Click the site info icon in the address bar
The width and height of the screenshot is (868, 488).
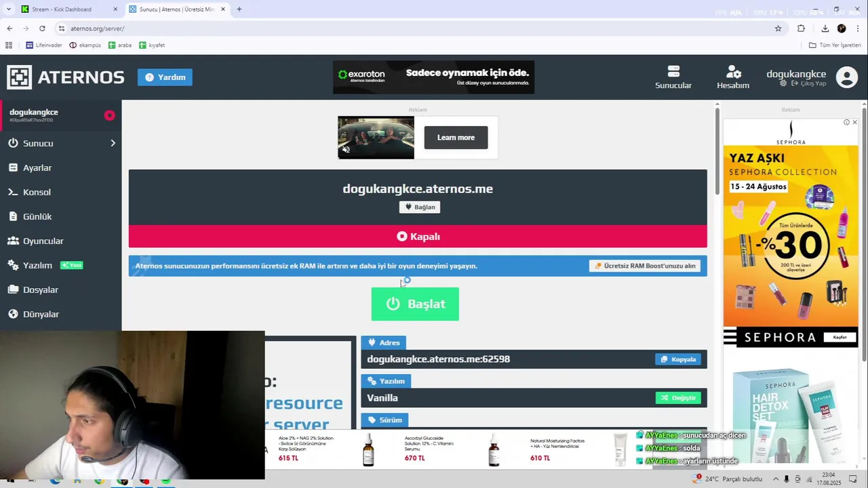tap(62, 28)
